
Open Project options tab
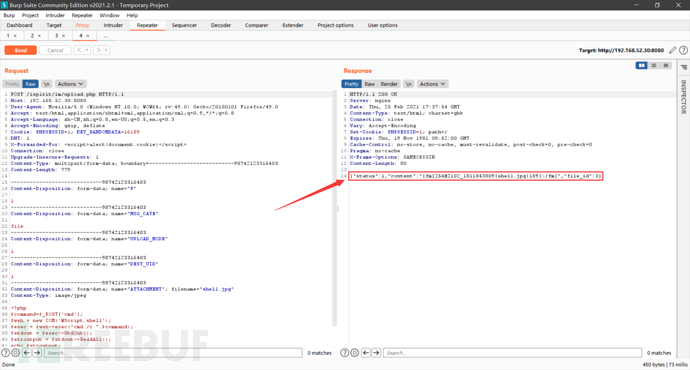[336, 26]
